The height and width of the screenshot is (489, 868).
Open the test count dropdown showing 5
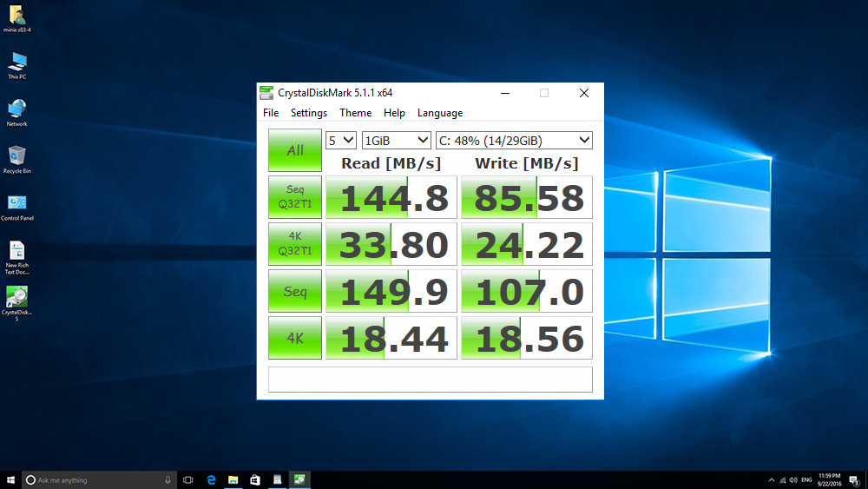pyautogui.click(x=340, y=140)
